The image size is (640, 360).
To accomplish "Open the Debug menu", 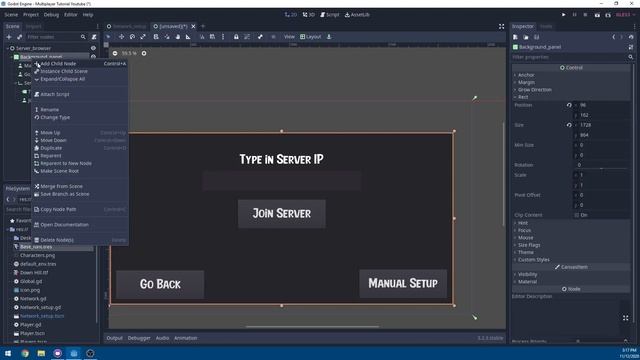I will point(51,15).
